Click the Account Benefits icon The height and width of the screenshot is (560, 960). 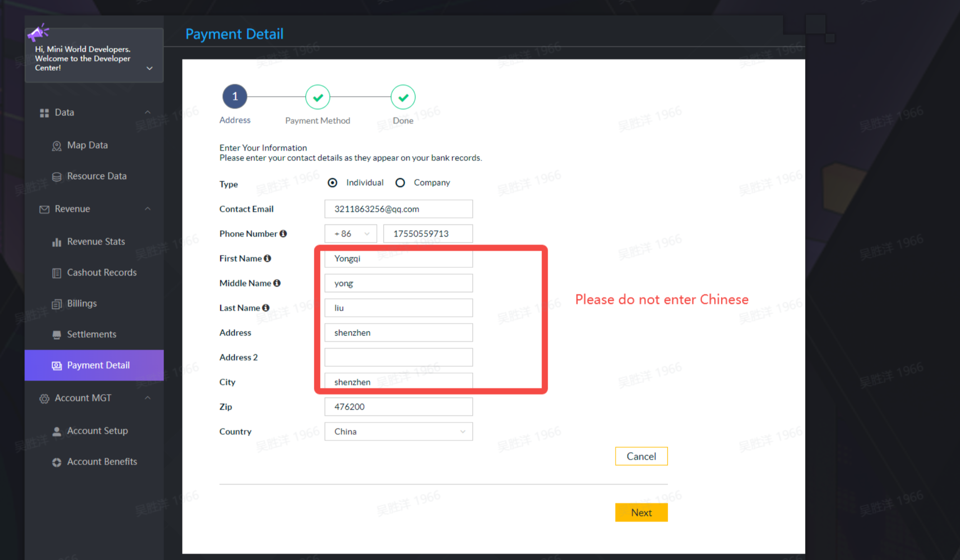coord(57,462)
